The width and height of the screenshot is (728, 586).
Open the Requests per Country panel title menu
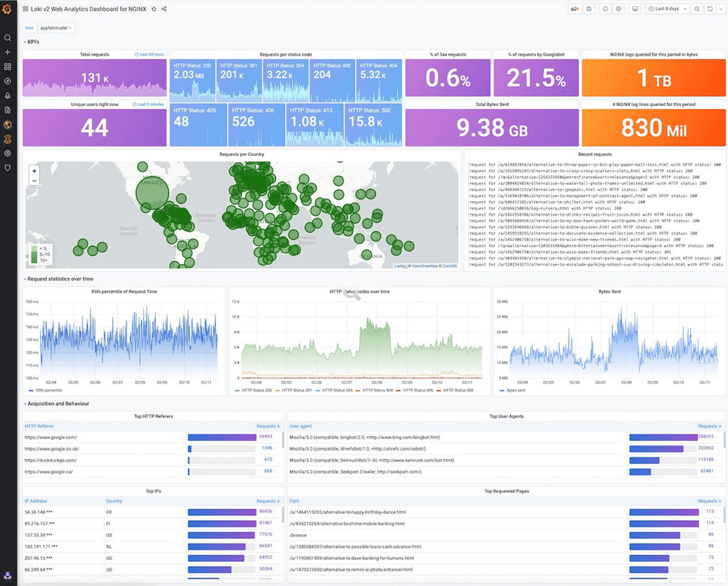242,154
